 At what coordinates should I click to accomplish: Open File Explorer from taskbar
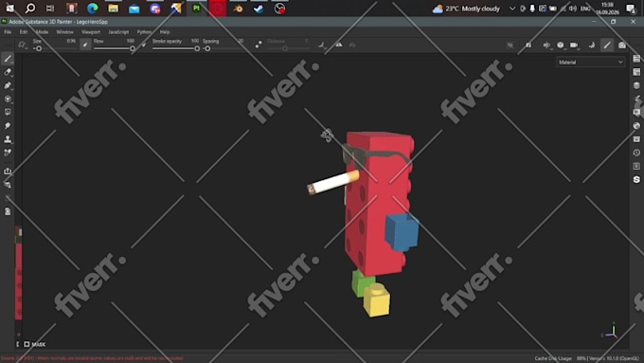point(113,9)
